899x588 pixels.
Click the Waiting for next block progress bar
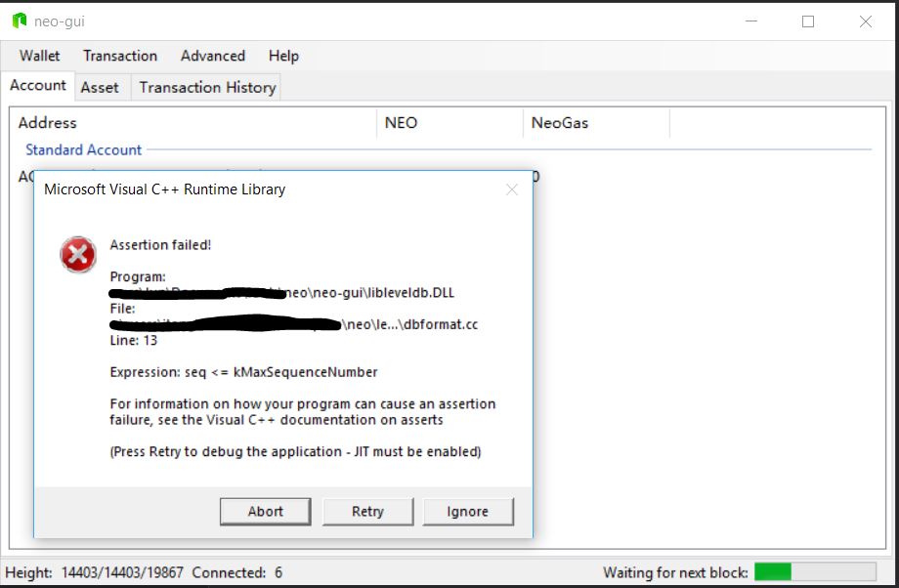(x=815, y=571)
